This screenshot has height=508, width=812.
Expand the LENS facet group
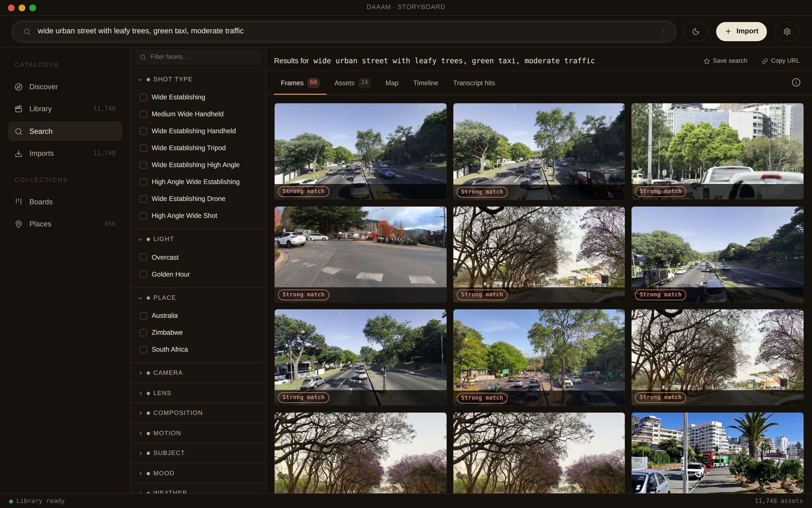pos(198,393)
